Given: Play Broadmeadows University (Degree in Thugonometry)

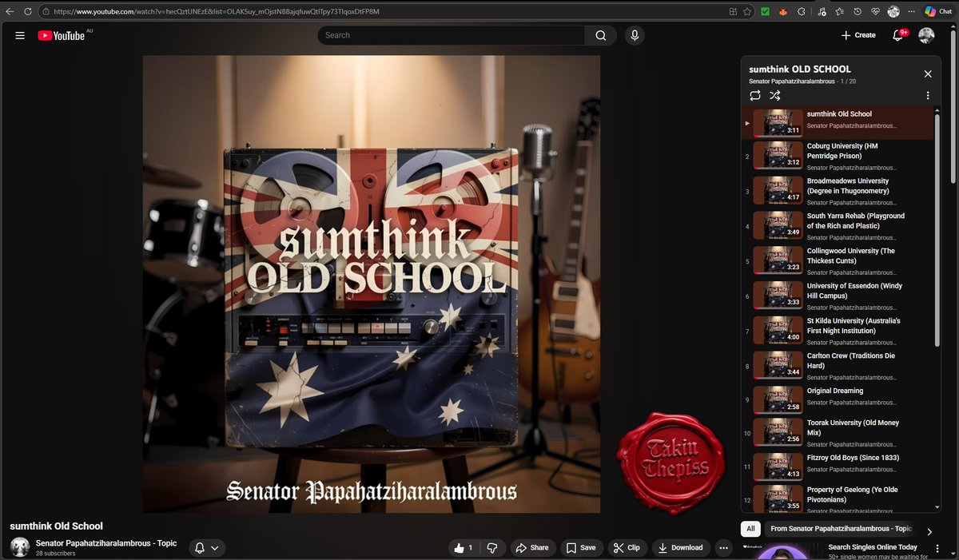Looking at the screenshot, I should pos(837,191).
